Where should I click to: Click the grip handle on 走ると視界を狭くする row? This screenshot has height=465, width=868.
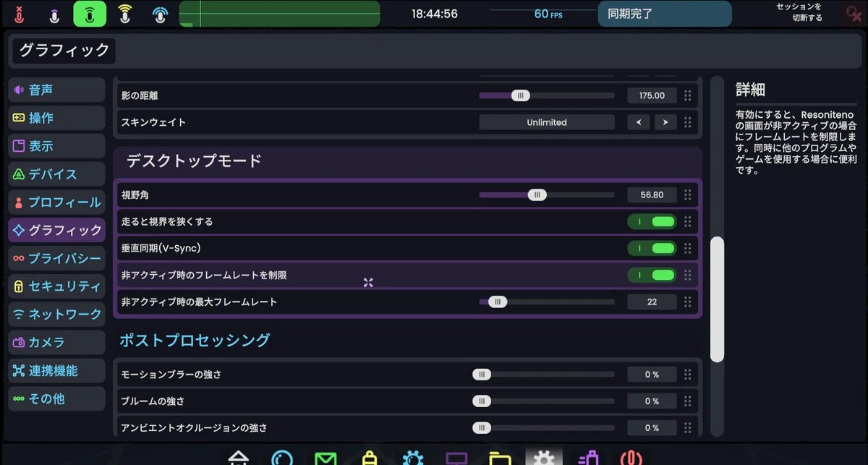coord(688,221)
